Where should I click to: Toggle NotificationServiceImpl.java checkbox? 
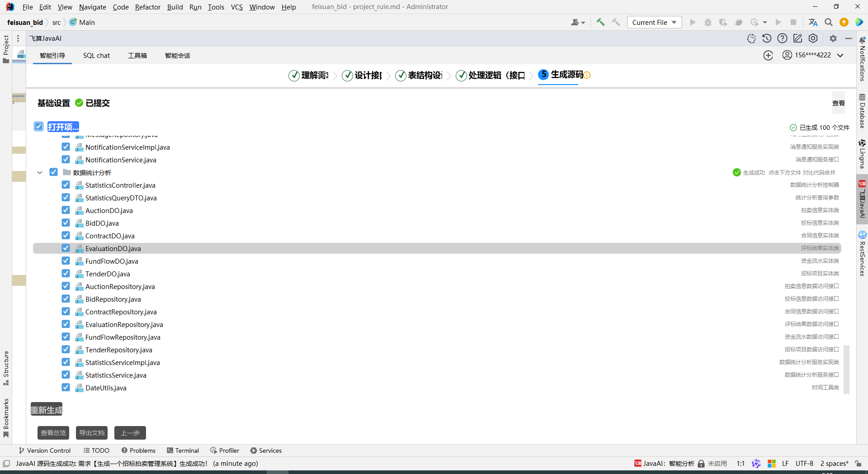[x=66, y=147]
